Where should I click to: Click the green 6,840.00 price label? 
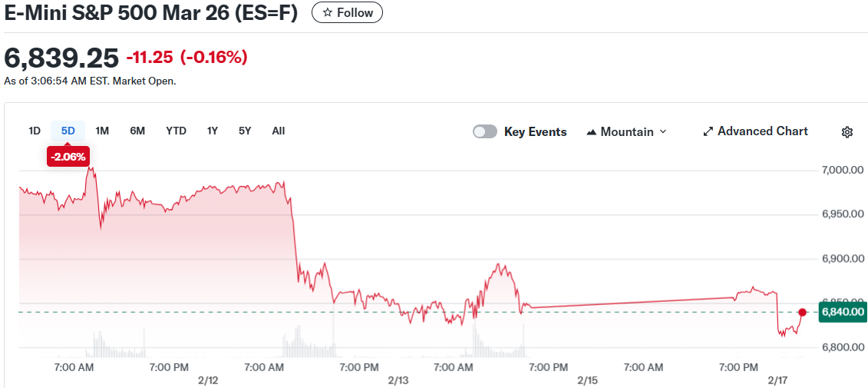843,312
